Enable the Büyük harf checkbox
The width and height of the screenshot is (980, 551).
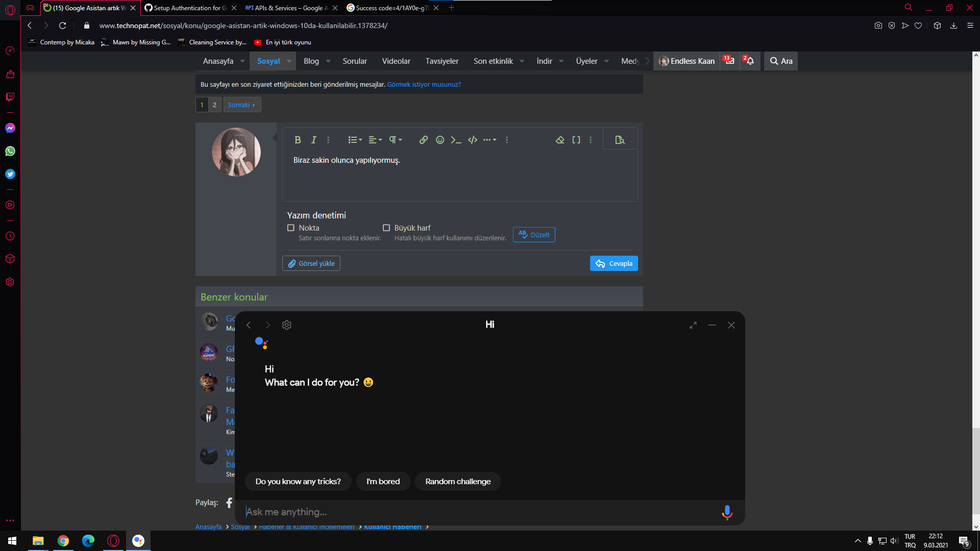pos(386,228)
